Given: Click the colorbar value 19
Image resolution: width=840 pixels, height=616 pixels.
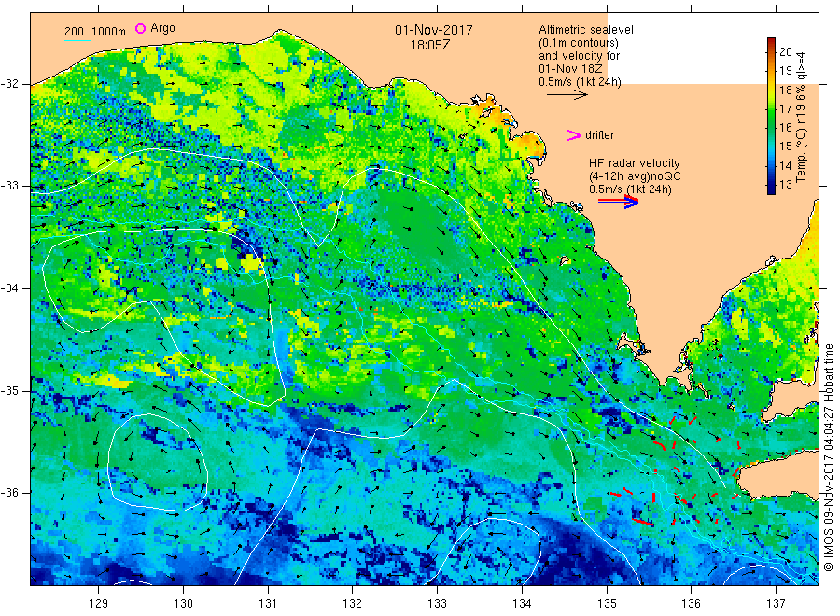Looking at the screenshot, I should [x=785, y=71].
